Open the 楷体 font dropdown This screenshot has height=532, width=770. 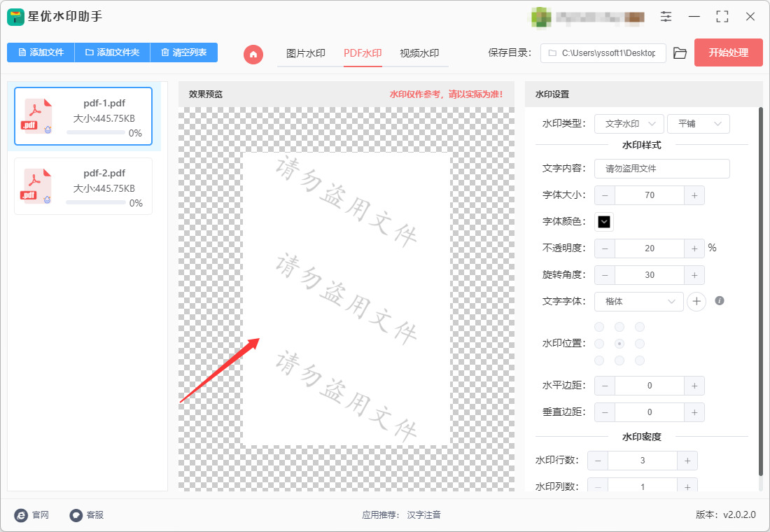[639, 302]
